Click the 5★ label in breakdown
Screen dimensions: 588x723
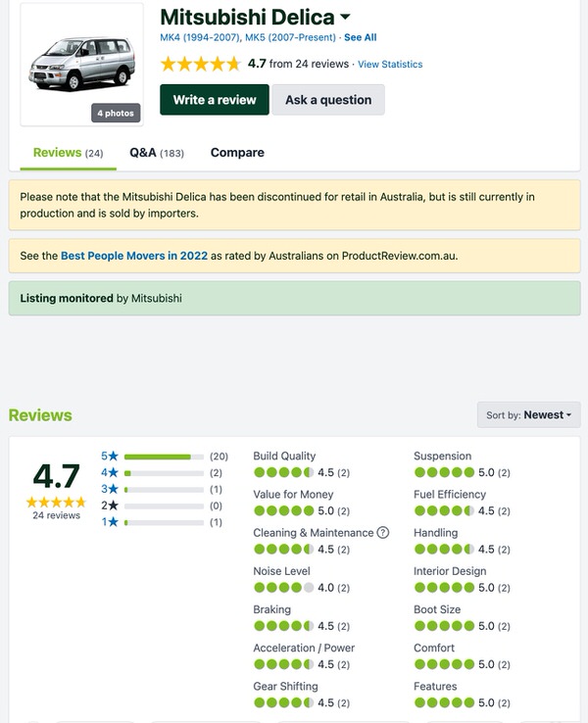(x=110, y=456)
